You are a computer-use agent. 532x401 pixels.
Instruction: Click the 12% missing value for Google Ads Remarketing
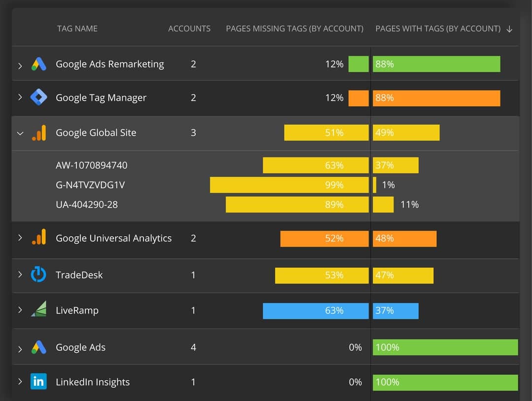pyautogui.click(x=334, y=64)
